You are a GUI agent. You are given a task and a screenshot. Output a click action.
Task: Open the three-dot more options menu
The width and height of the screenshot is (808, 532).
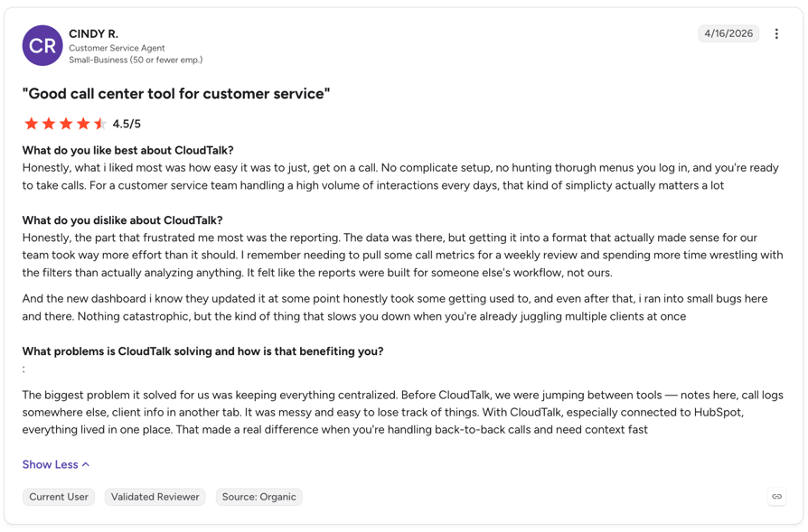click(776, 34)
